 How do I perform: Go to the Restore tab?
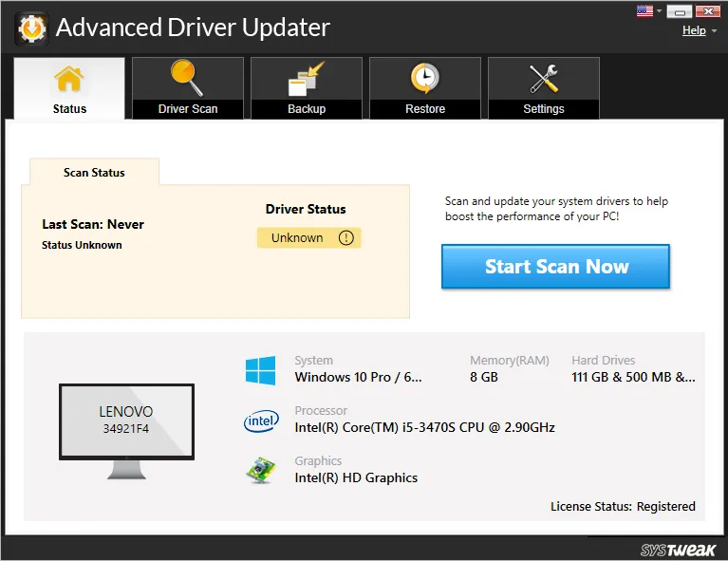(x=425, y=88)
